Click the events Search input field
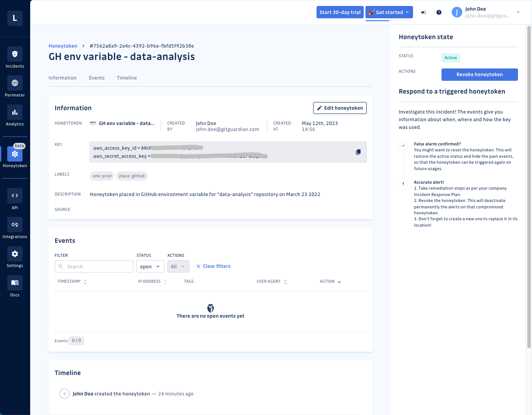 click(93, 266)
